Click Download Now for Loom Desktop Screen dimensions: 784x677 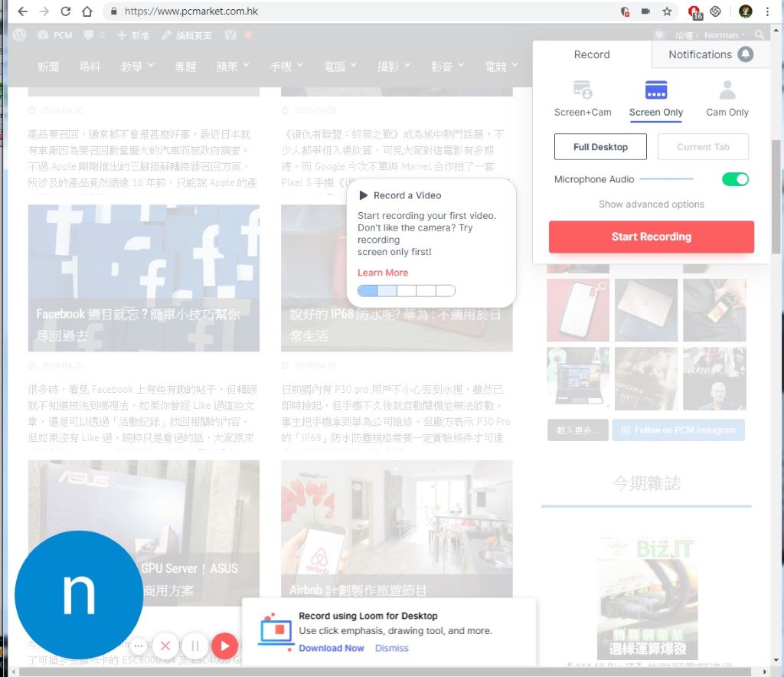331,648
